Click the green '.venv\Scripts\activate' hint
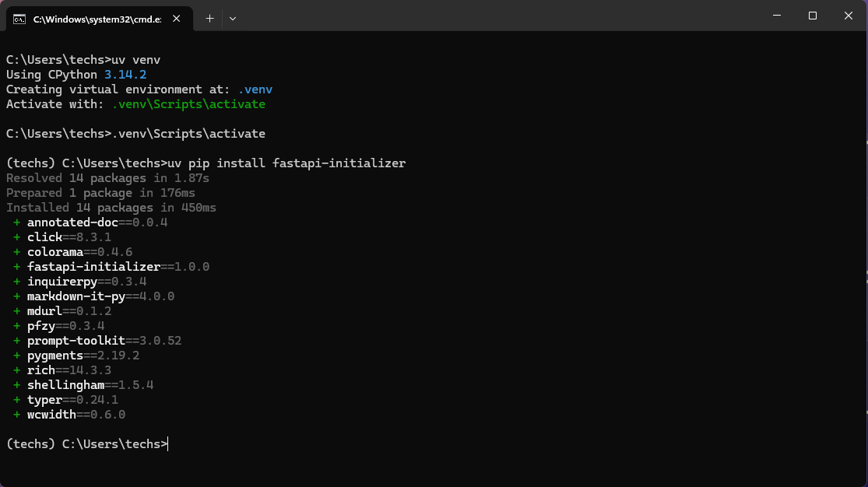 coord(188,104)
